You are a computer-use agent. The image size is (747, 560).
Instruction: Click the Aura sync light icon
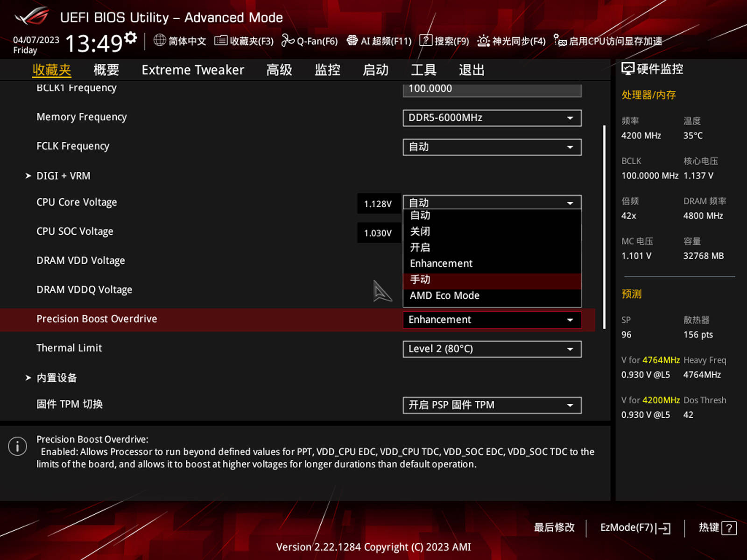pyautogui.click(x=484, y=41)
